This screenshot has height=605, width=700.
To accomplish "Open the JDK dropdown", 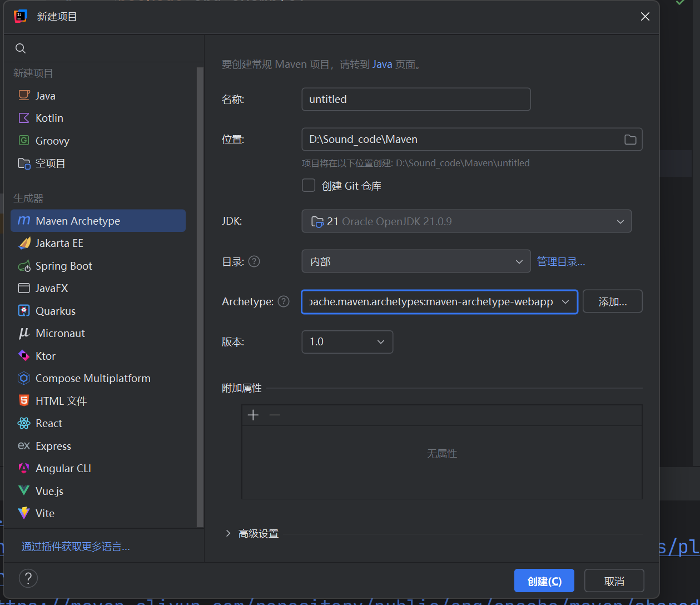I will (466, 221).
